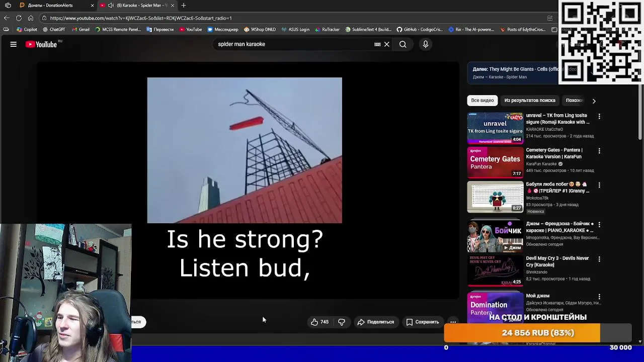The height and width of the screenshot is (362, 644).
Task: Open KaraFun Karaoke channel name
Action: [x=541, y=164]
